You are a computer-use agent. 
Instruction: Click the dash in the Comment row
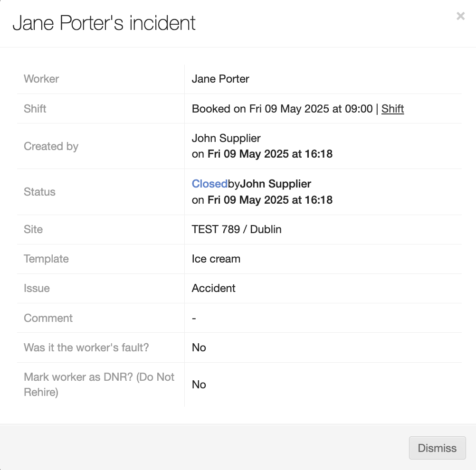pos(194,318)
